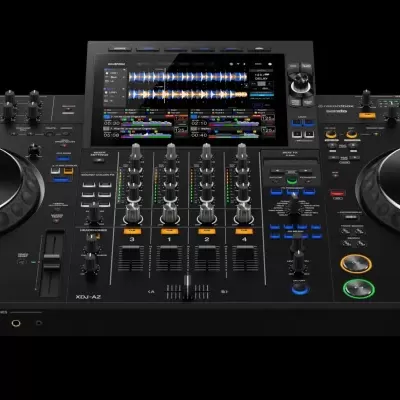Screen dimensions: 400x400
Task: Click the topmost gain knob of channel 4 strip
Action: pos(241,152)
